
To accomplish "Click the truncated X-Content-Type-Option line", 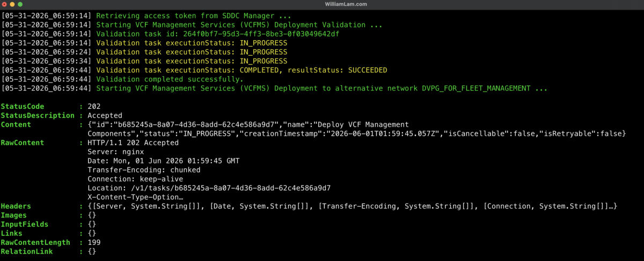I will click(135, 197).
